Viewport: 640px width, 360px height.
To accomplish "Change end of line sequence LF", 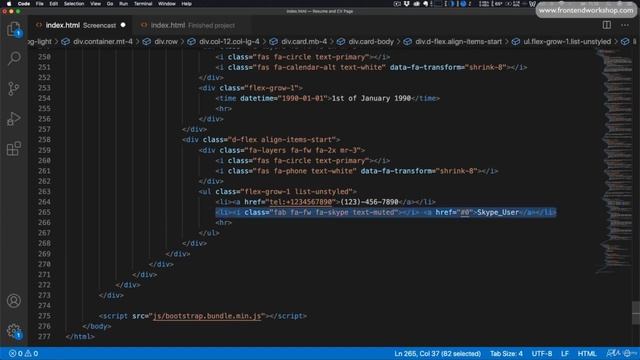I will click(564, 353).
